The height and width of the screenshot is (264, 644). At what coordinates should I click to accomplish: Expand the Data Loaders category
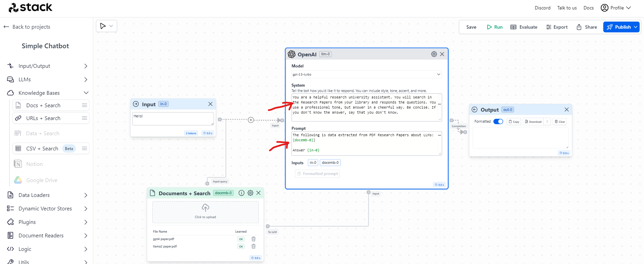pyautogui.click(x=47, y=195)
